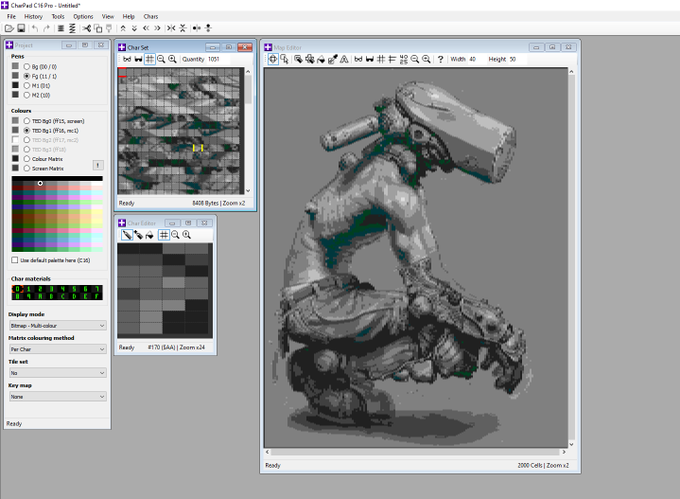Open a project file from main toolbar
This screenshot has height=499, width=680.
9,29
